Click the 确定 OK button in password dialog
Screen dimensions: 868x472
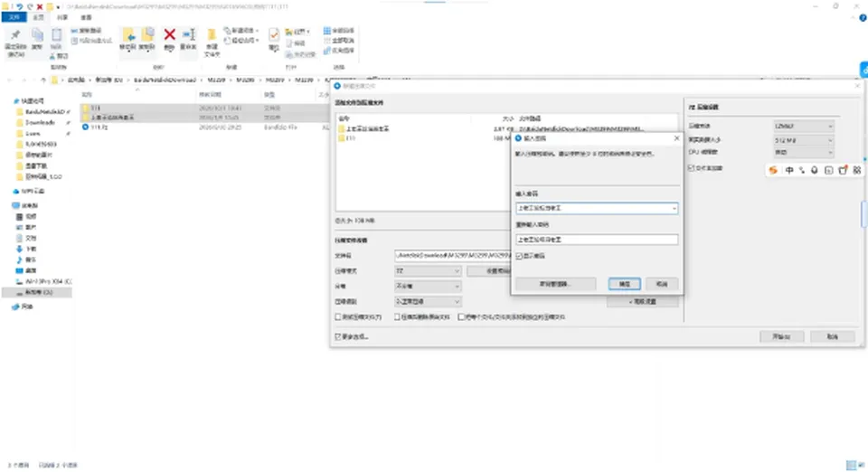pos(625,284)
